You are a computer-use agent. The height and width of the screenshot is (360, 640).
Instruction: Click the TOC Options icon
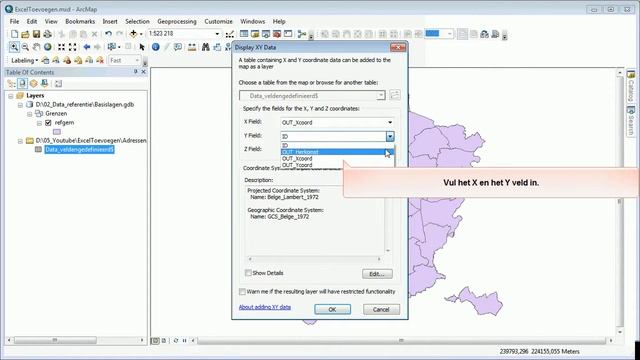[x=58, y=84]
